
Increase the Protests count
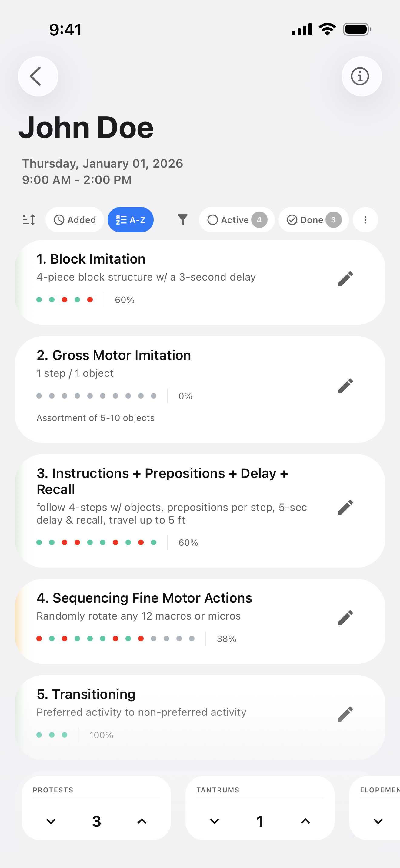pos(142,821)
